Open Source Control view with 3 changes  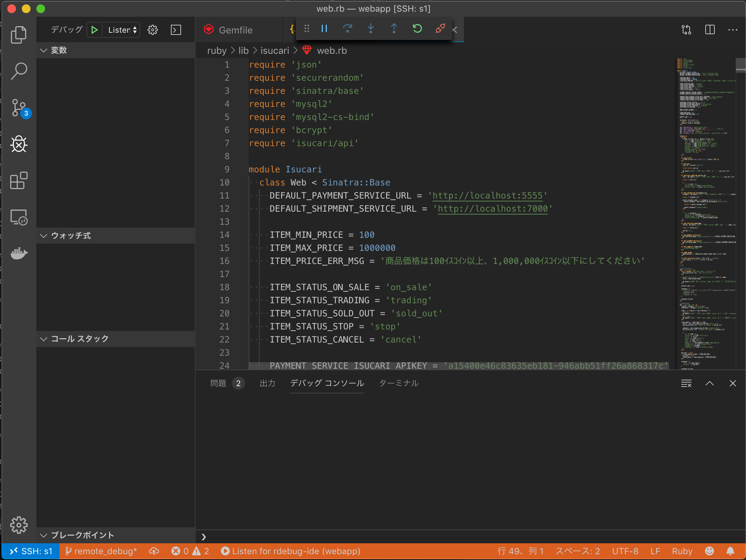[x=19, y=108]
